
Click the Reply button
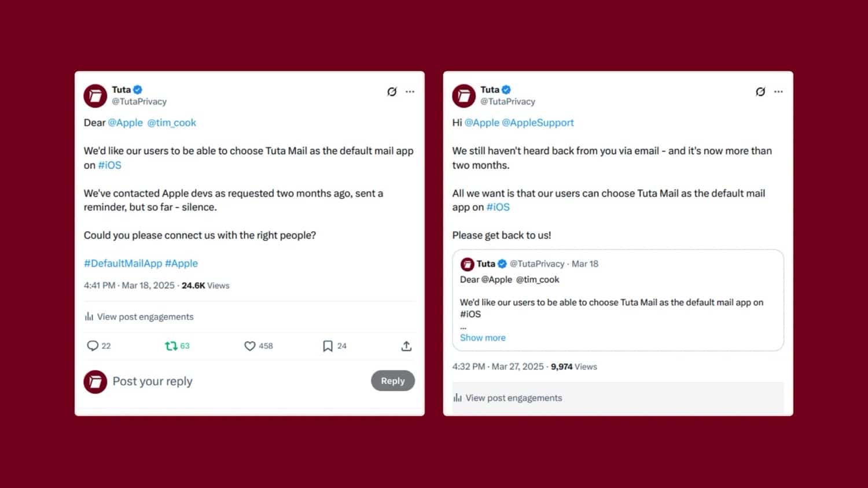pyautogui.click(x=393, y=380)
